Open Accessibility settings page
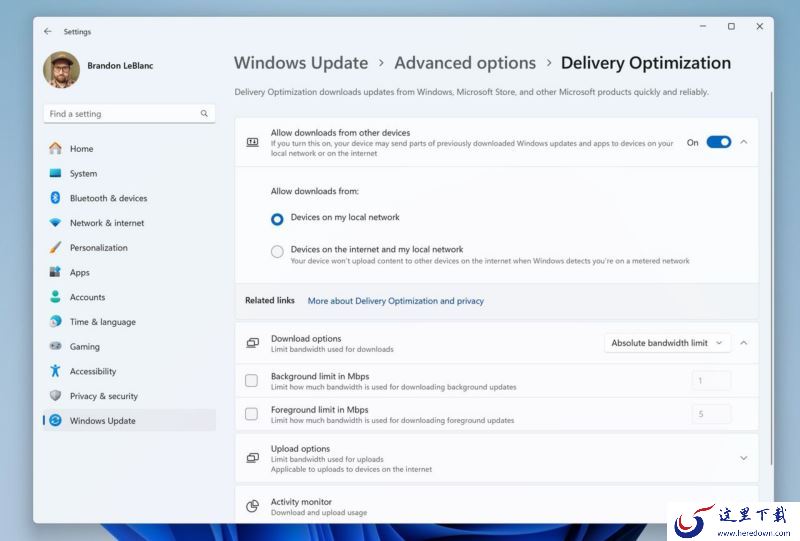The width and height of the screenshot is (800, 541). [x=130, y=371]
